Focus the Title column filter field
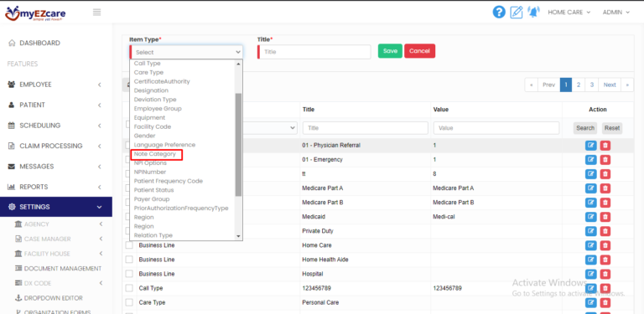644x314 pixels. click(x=366, y=128)
